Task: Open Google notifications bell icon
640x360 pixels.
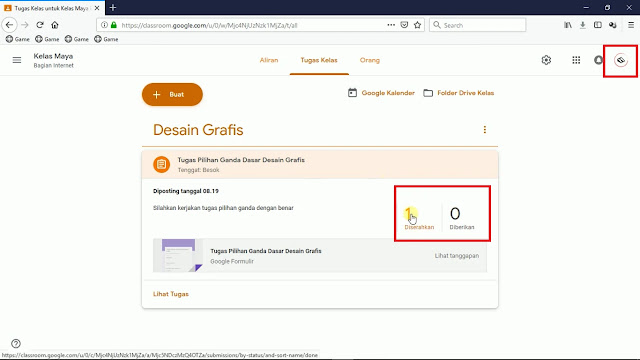Action: coord(598,60)
